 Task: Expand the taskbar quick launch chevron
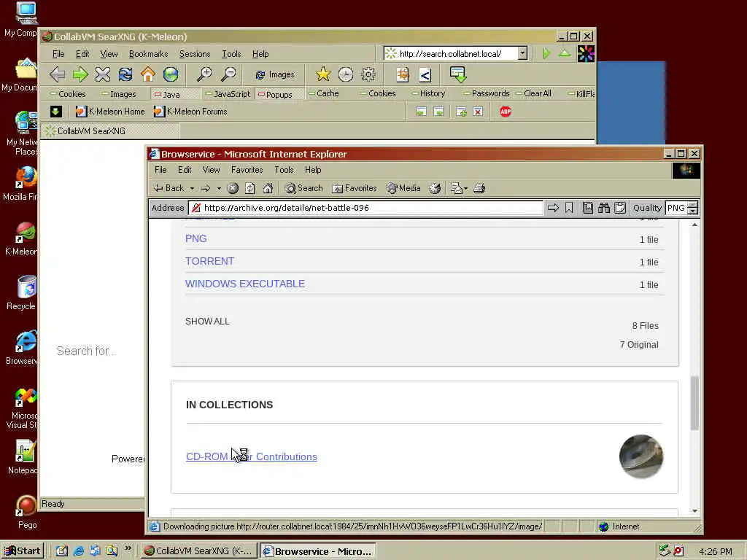coord(128,548)
